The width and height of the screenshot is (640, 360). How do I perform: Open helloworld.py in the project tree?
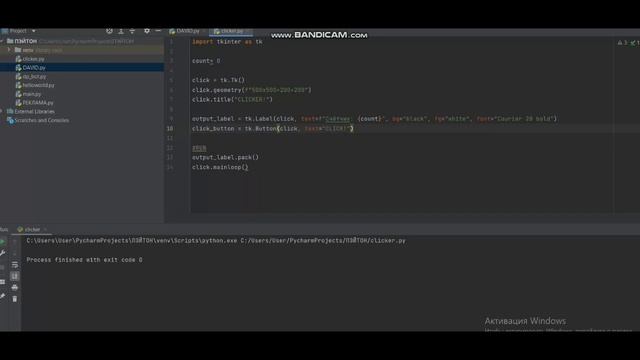tap(38, 85)
